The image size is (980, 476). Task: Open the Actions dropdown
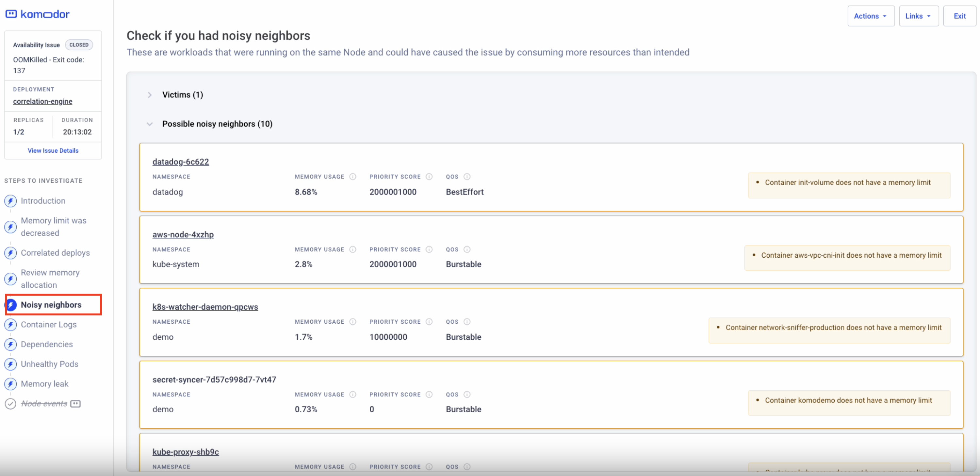pyautogui.click(x=871, y=16)
